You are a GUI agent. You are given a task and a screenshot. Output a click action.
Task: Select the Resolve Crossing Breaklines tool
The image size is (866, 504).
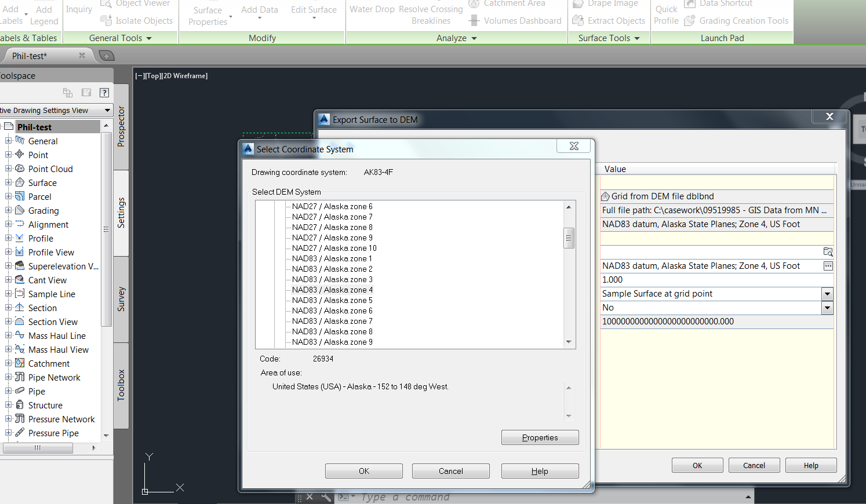(x=431, y=14)
